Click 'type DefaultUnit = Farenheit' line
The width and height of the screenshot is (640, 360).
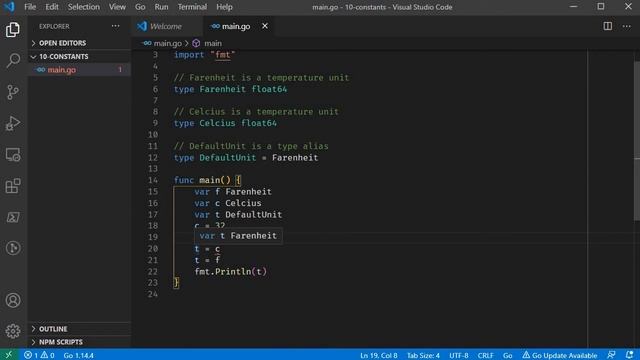(x=246, y=158)
